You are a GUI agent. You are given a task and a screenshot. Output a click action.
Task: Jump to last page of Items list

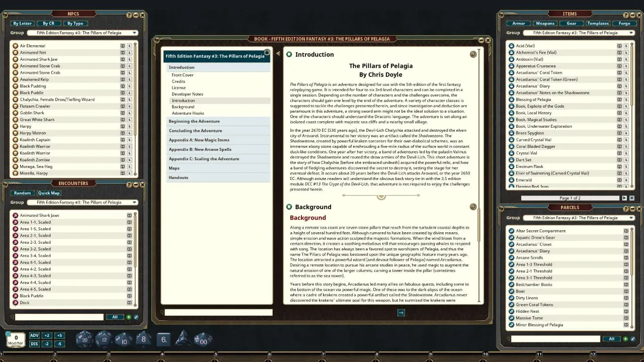[x=632, y=198]
